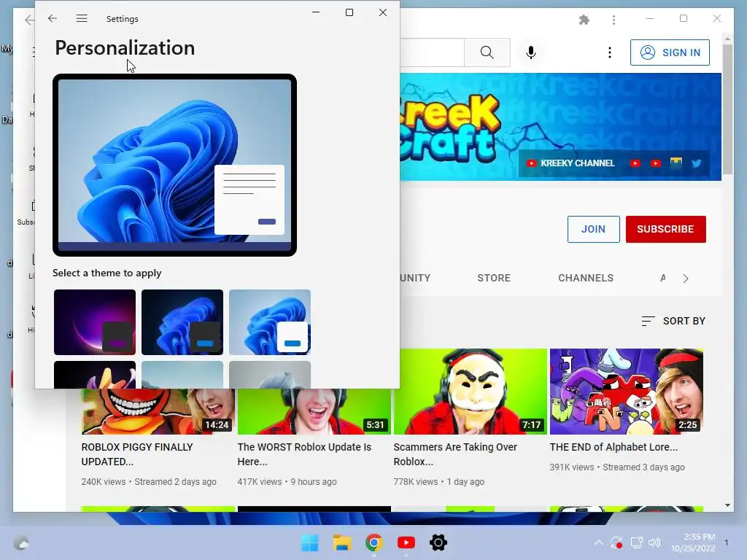Apply the light blue bloom theme
The image size is (747, 560).
click(270, 322)
